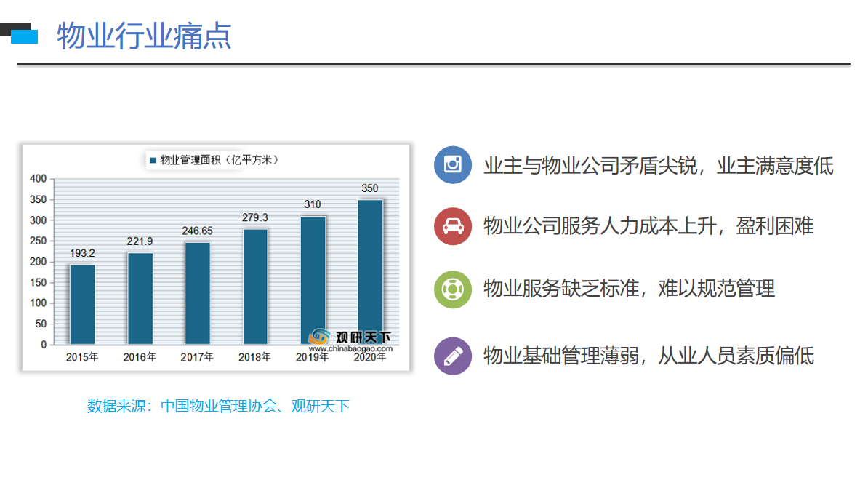Click the slide title 物业行业痛点
This screenshot has width=868, height=480.
click(144, 36)
